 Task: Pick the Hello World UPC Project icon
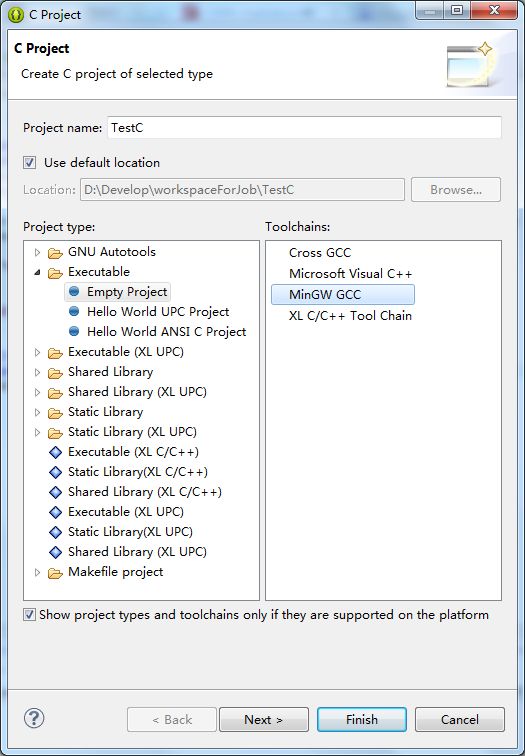[x=74, y=311]
